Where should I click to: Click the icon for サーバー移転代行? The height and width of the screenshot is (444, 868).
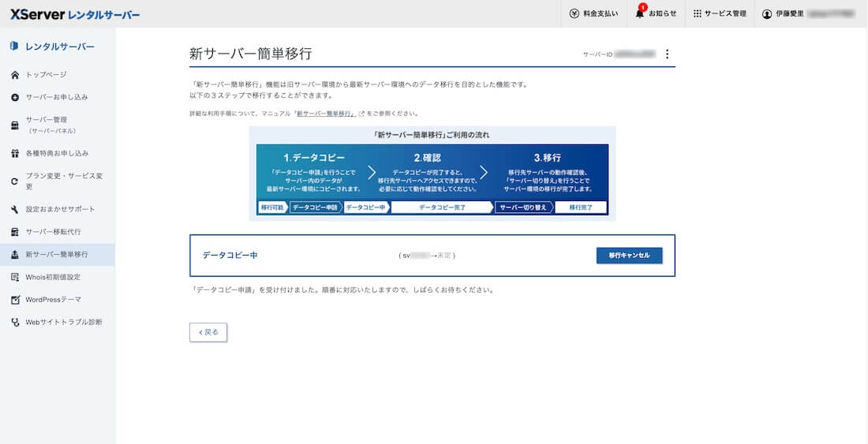[x=15, y=232]
